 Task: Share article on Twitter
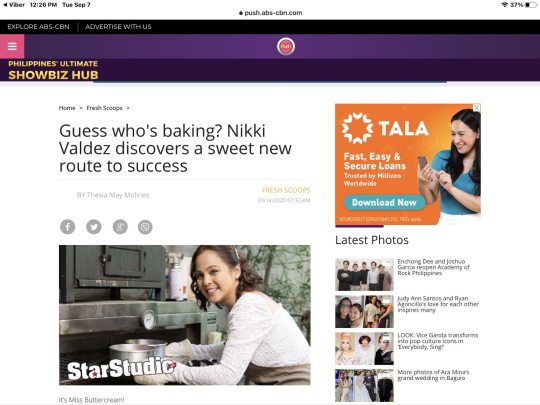[x=94, y=227]
